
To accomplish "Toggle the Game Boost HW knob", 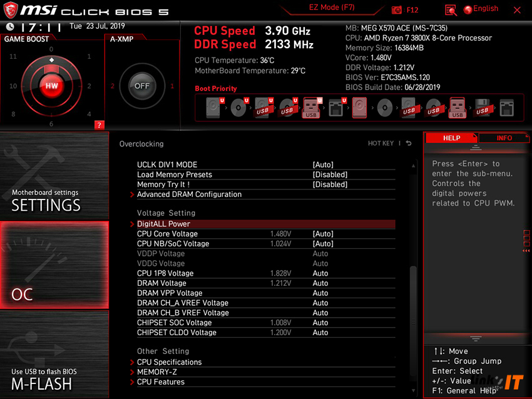I will [x=51, y=86].
